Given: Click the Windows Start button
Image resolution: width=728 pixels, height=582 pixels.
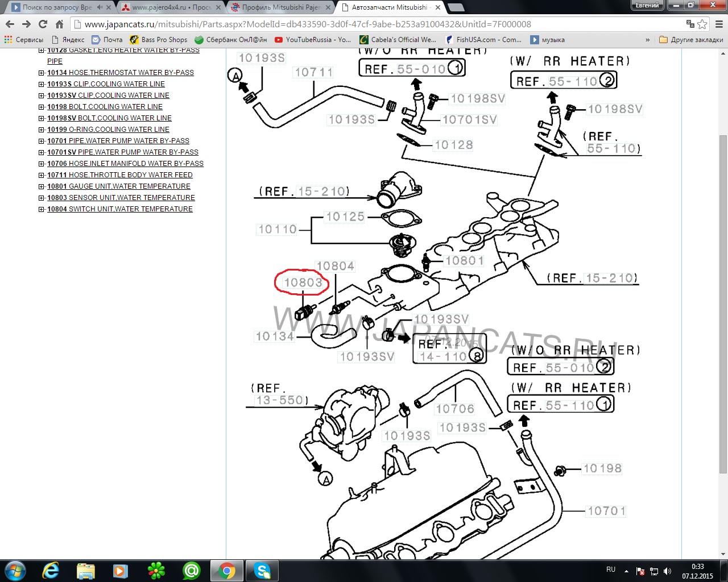Looking at the screenshot, I should click(15, 570).
